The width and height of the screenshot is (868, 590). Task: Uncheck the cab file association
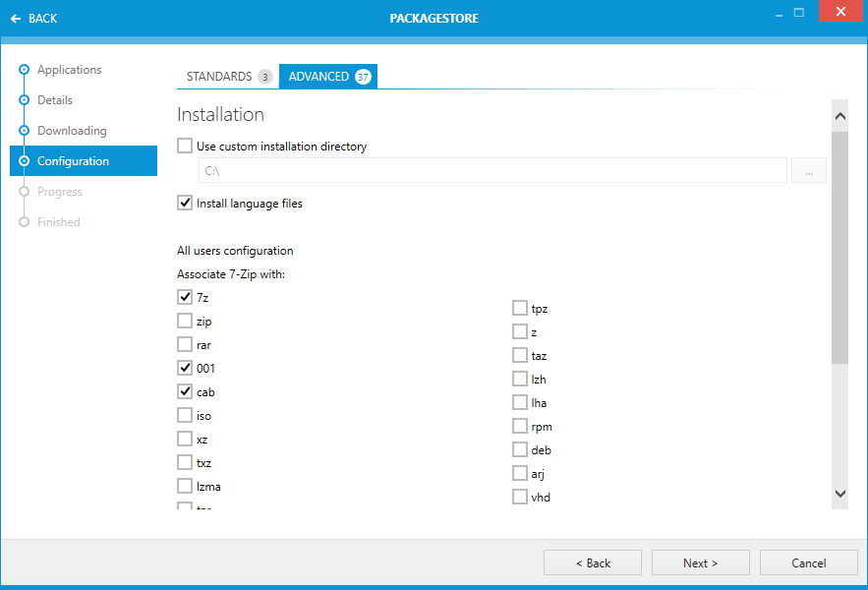point(185,391)
